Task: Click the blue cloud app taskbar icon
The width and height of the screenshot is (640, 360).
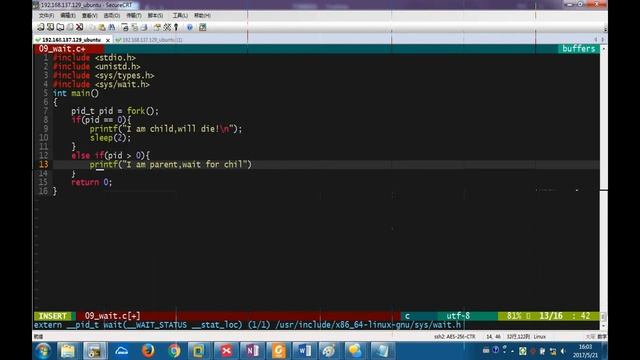Action: (122, 351)
